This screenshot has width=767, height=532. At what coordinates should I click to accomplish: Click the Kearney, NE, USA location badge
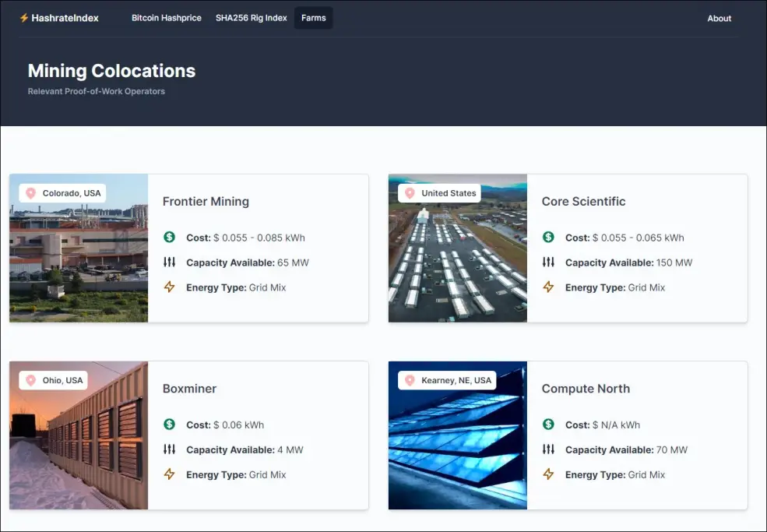tap(447, 380)
